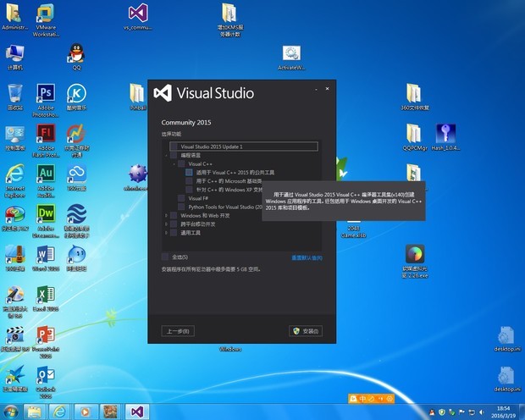Open the Windows Start menu
The height and width of the screenshot is (420, 525).
(11, 412)
